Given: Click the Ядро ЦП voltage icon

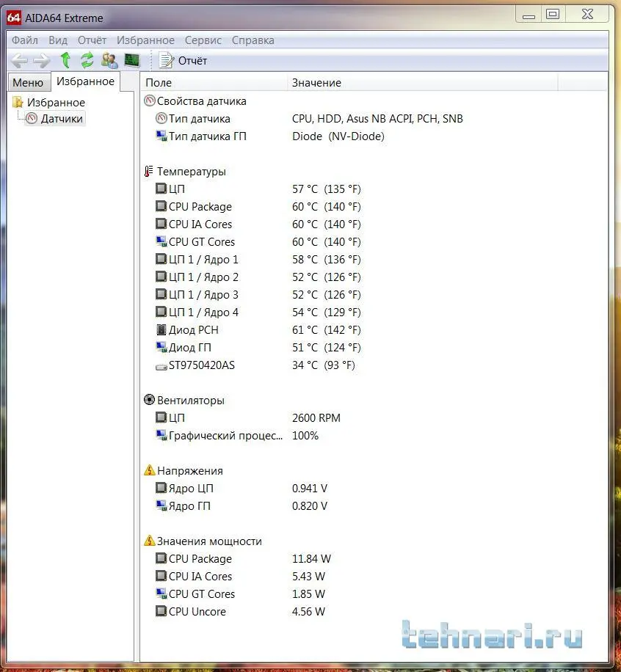Looking at the screenshot, I should point(161,488).
